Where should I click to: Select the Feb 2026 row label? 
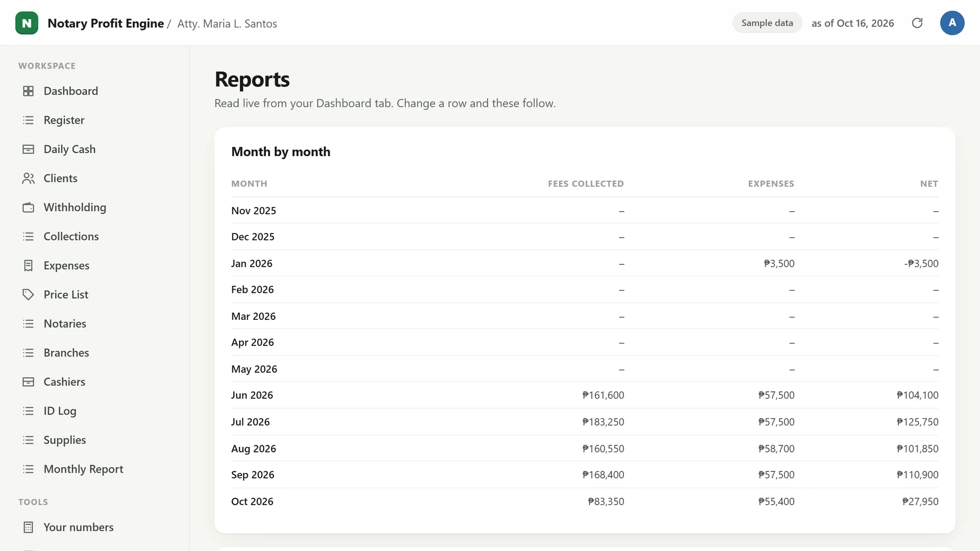point(252,289)
